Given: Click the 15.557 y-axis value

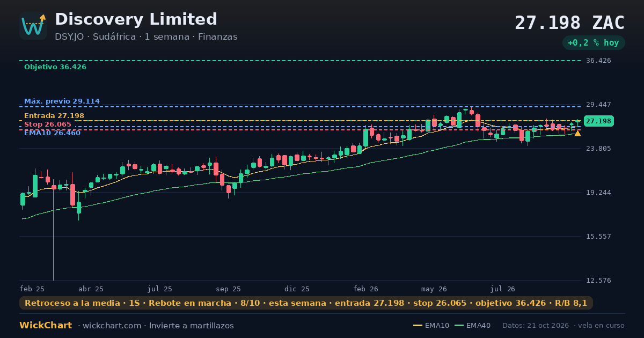Looking at the screenshot, I should tap(598, 237).
